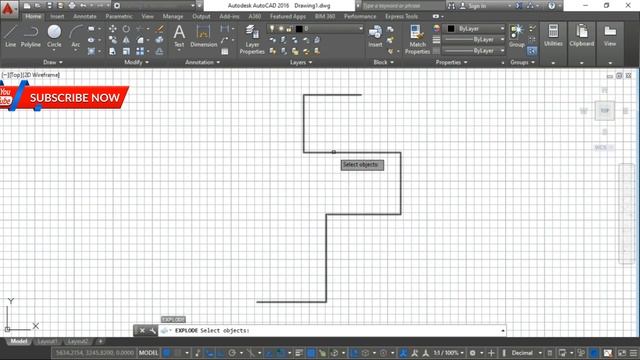Click the command line input field

(333, 331)
